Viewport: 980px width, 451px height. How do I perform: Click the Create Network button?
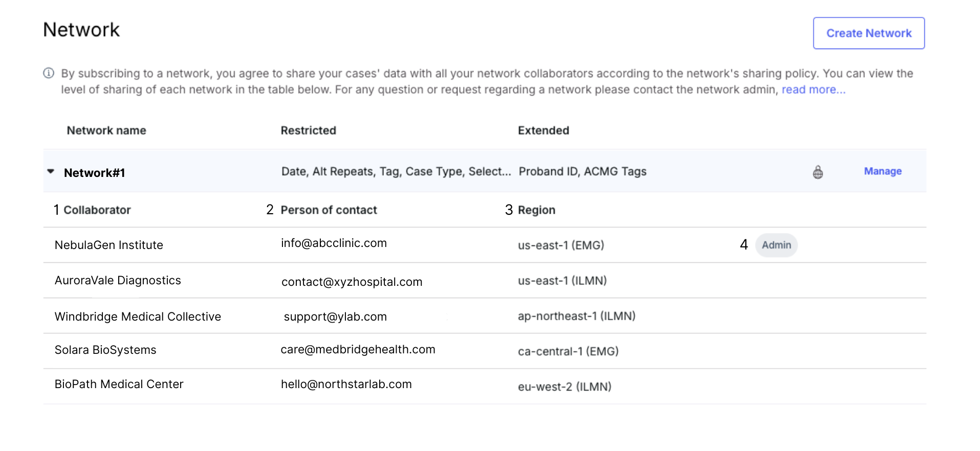tap(868, 33)
